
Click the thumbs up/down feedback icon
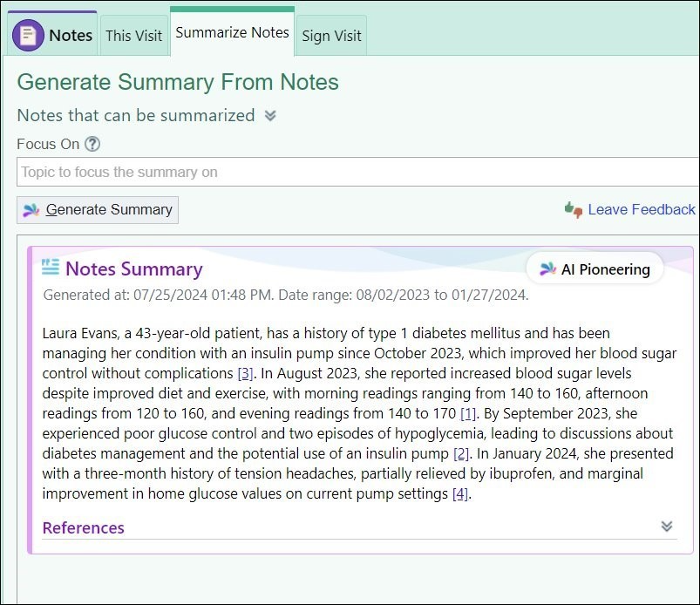click(574, 209)
